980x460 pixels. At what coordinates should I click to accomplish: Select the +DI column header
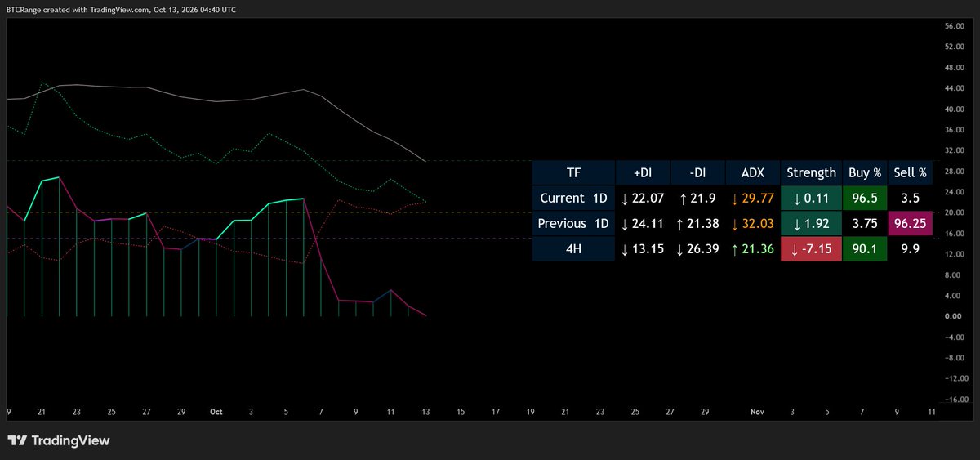pyautogui.click(x=642, y=172)
